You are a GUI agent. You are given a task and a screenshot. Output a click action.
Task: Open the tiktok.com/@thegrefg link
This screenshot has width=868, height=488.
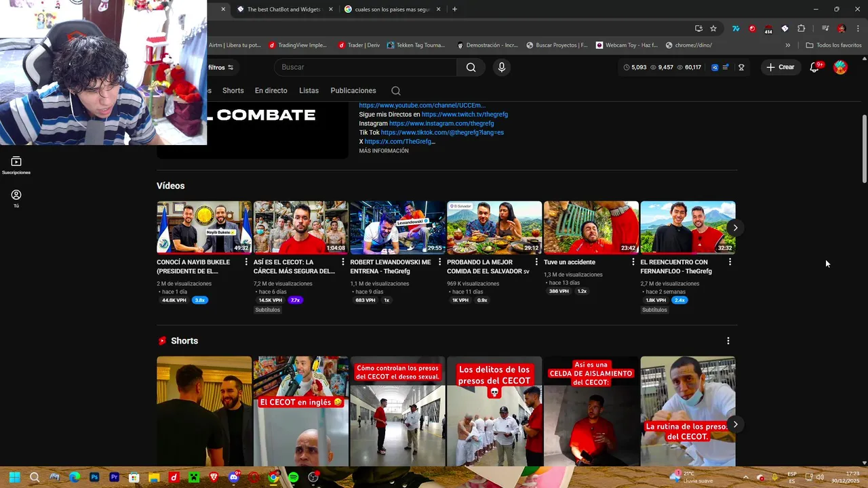tap(442, 133)
